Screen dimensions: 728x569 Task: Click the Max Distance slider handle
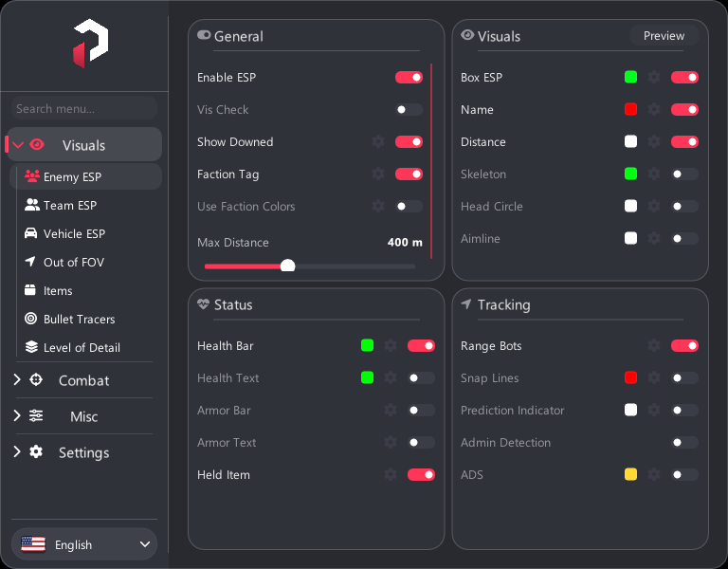288,266
